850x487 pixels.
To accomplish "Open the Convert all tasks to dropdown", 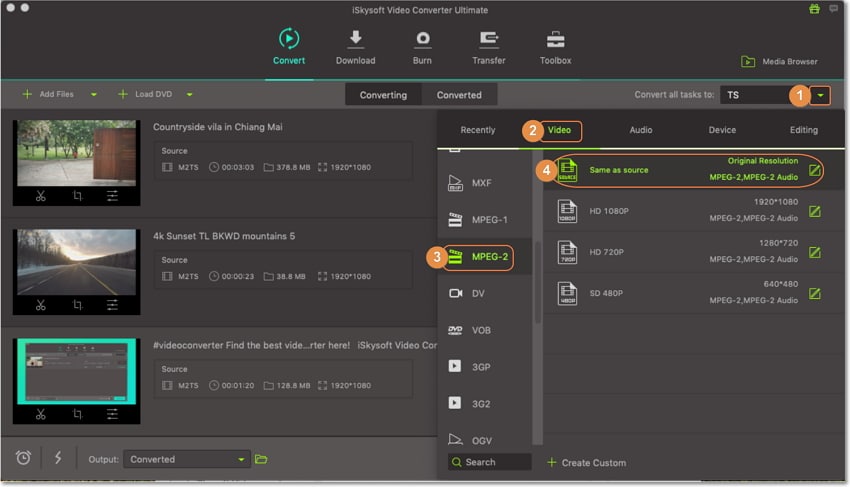I will (x=820, y=95).
